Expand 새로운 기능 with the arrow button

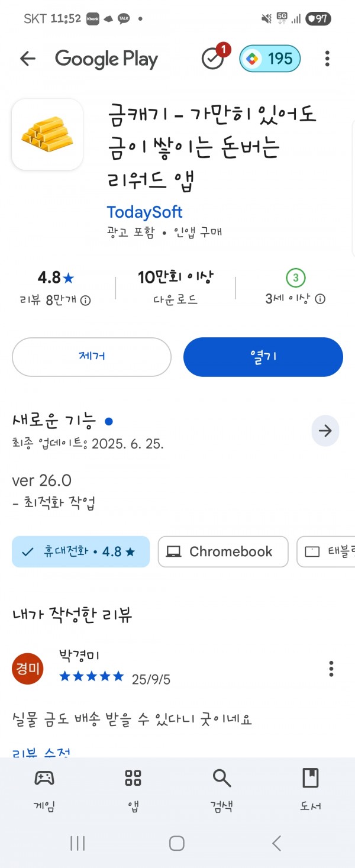click(325, 431)
